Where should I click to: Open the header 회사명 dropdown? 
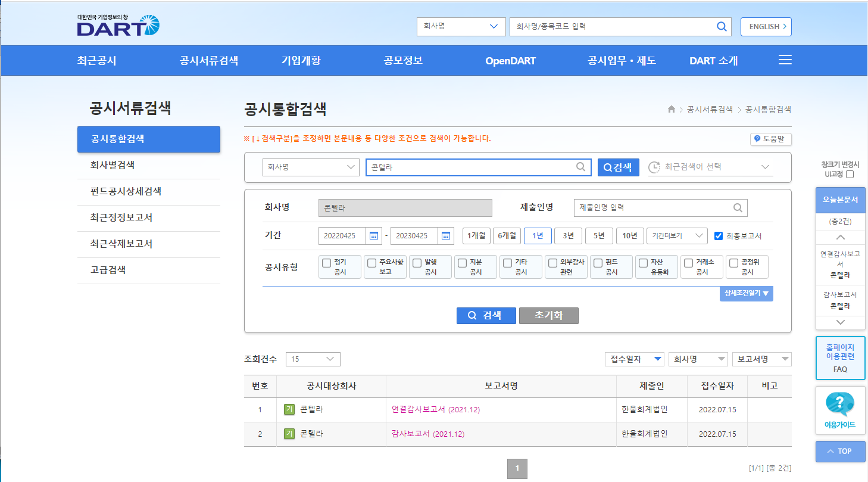tap(461, 26)
